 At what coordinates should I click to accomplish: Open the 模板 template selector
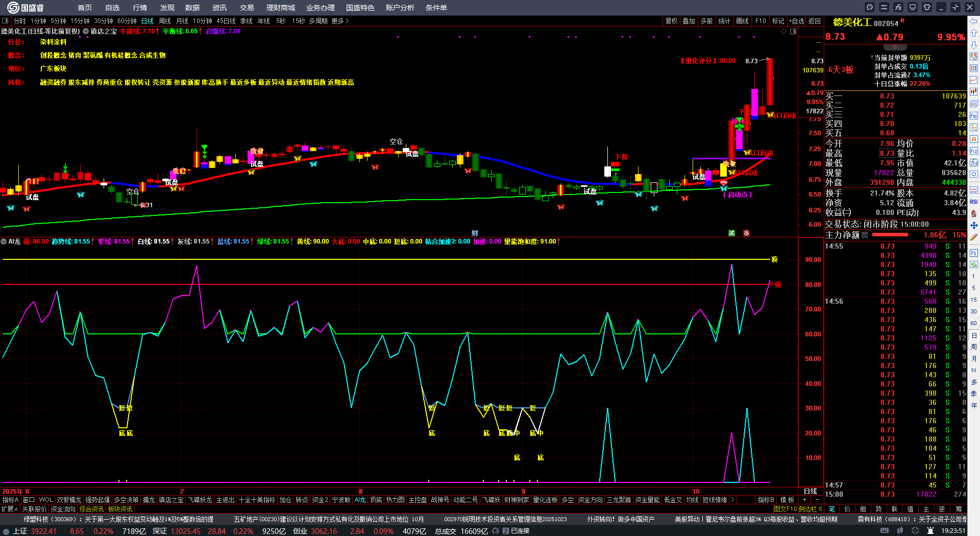pos(787,500)
